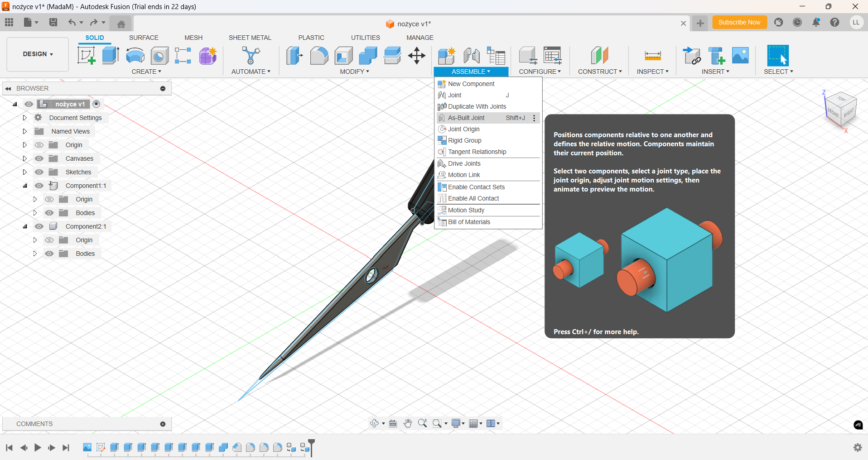Choose As-Built Joint from Assemble menu
Image resolution: width=868 pixels, height=460 pixels.
[x=488, y=118]
